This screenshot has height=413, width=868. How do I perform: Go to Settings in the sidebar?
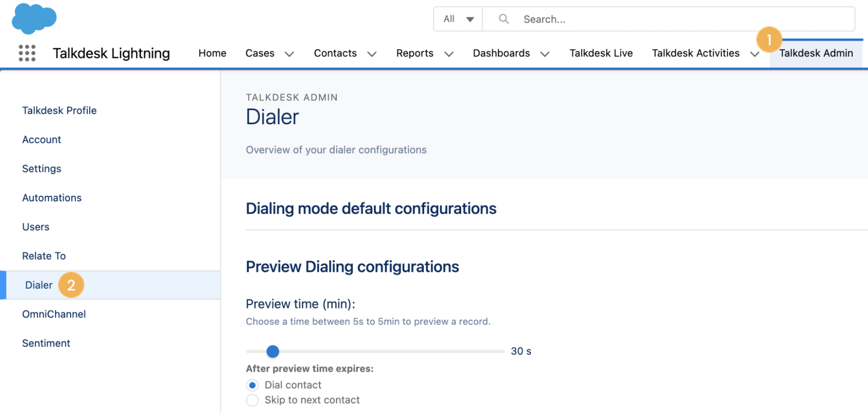pos(42,169)
